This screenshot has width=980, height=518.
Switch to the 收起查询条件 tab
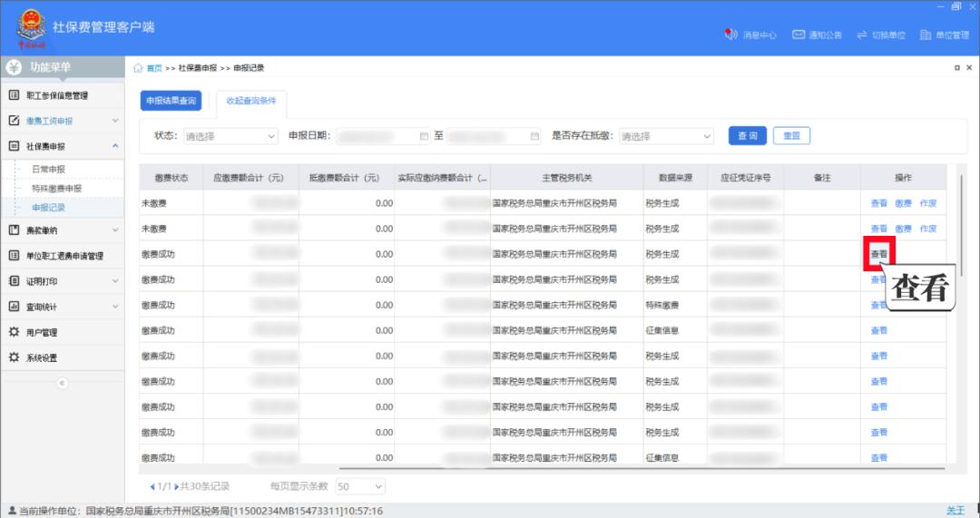coord(250,101)
